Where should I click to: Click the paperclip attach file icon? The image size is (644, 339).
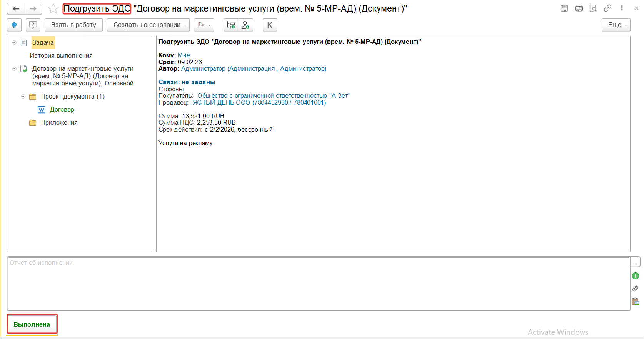[x=635, y=288]
